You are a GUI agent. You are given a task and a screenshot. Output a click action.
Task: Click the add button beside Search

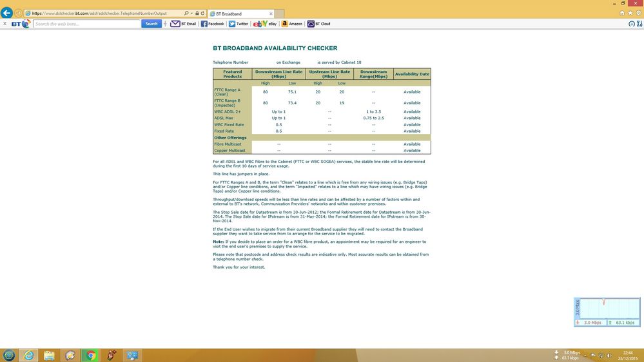(x=165, y=24)
